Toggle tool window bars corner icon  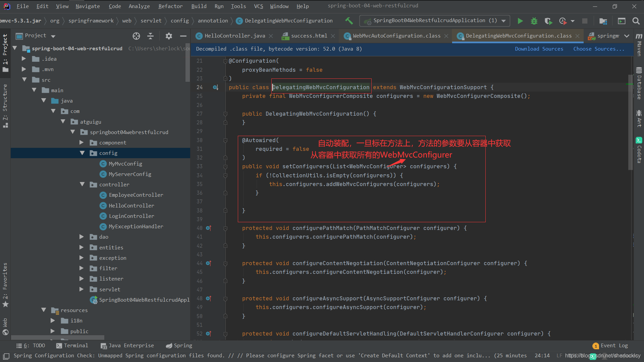(6, 356)
